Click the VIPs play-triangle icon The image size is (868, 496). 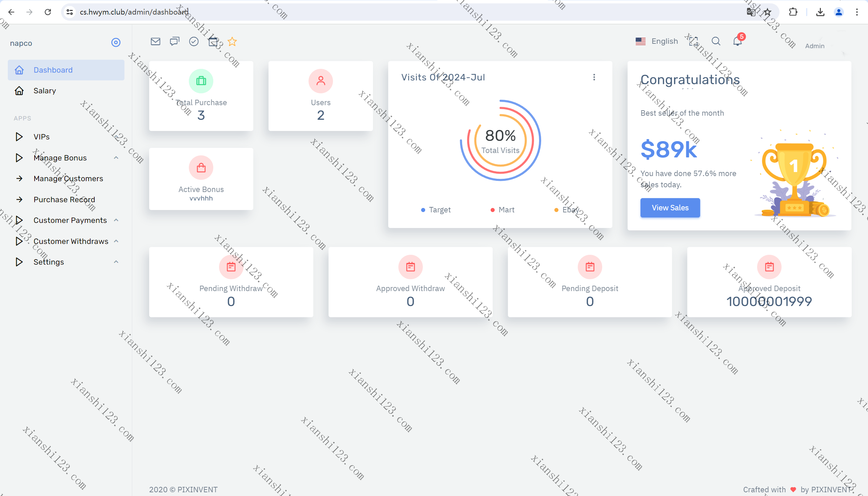(x=19, y=137)
